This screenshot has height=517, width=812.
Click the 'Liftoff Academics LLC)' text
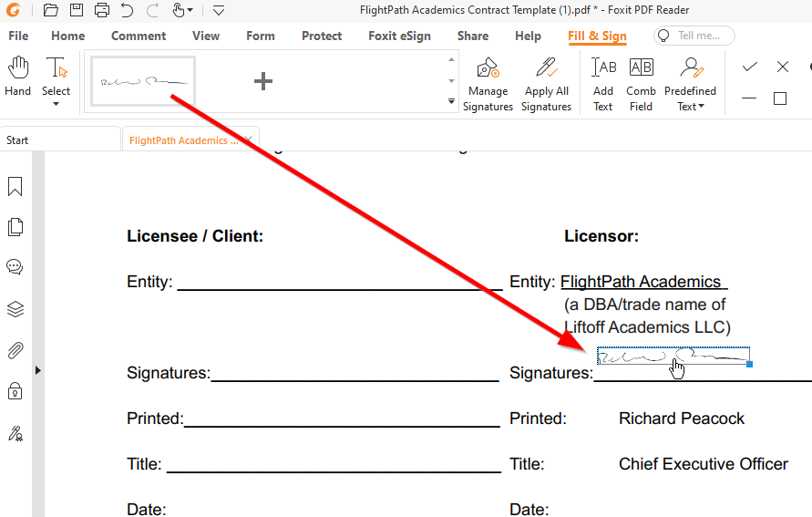[647, 326]
